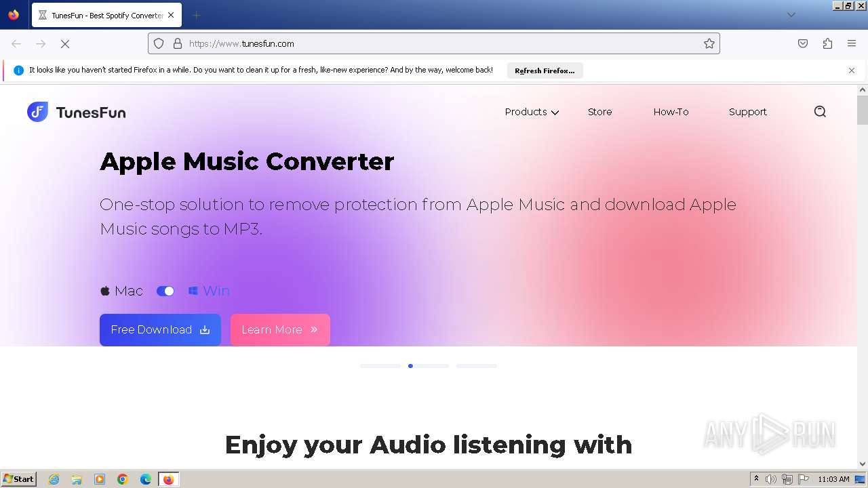Click the scrollbar down arrow

(x=863, y=464)
